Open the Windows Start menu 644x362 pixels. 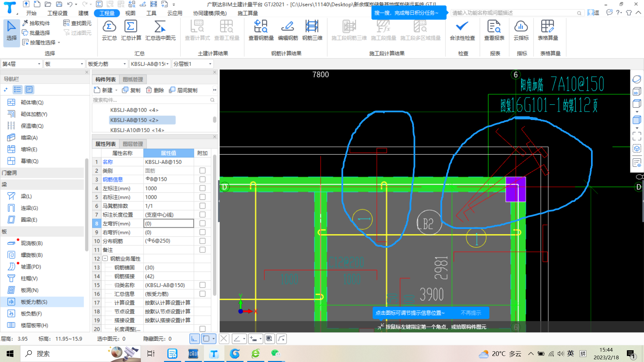[10, 354]
